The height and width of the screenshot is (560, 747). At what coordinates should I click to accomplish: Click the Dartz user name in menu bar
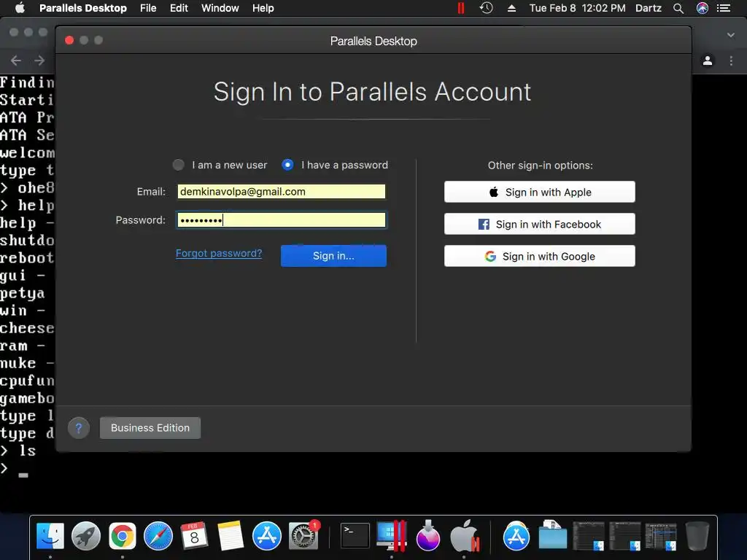coord(649,8)
